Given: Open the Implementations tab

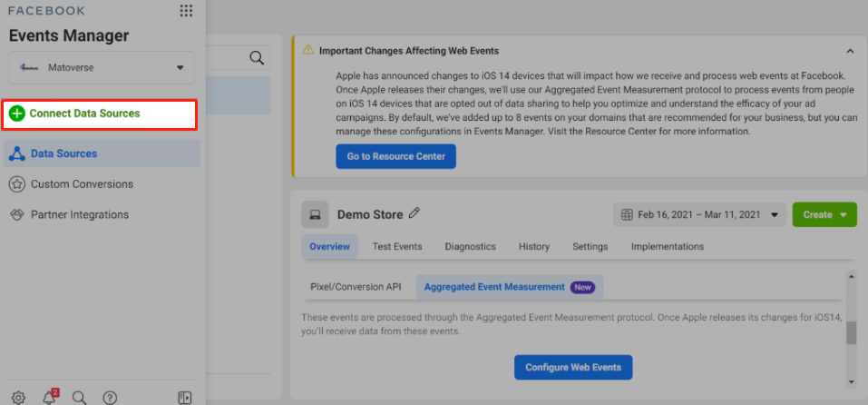Looking at the screenshot, I should (x=668, y=247).
